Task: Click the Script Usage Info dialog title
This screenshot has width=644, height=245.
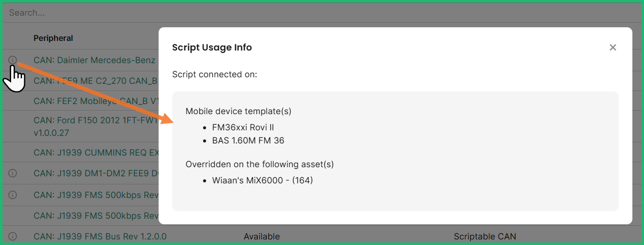Action: point(212,47)
